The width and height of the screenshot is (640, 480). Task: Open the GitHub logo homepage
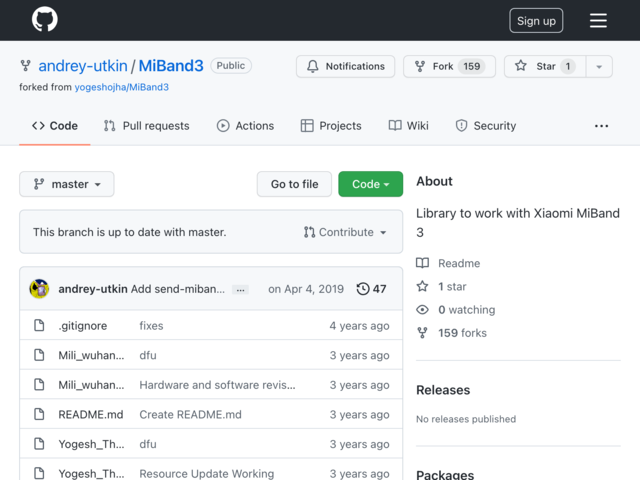pos(44,19)
